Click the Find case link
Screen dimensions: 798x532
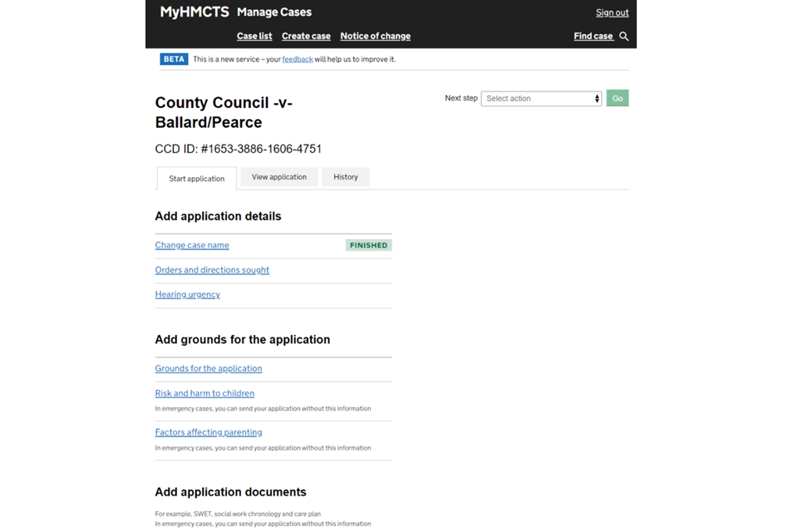[x=593, y=37]
